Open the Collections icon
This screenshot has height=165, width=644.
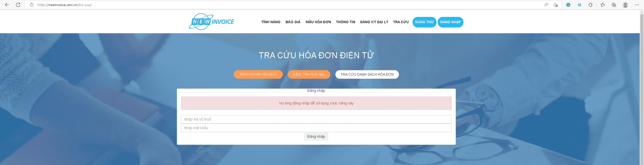click(x=614, y=5)
